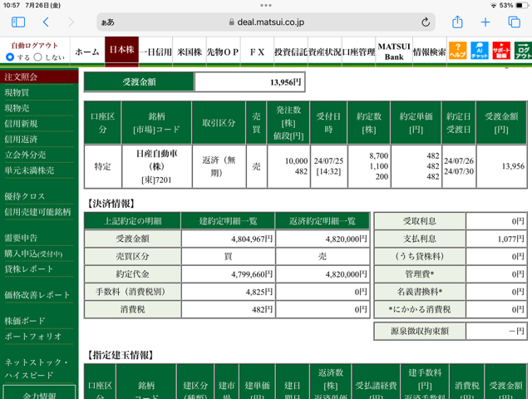Screen dimensions: 532x399
Task: Open 単元未満株売 in the sidebar
Action: point(29,170)
